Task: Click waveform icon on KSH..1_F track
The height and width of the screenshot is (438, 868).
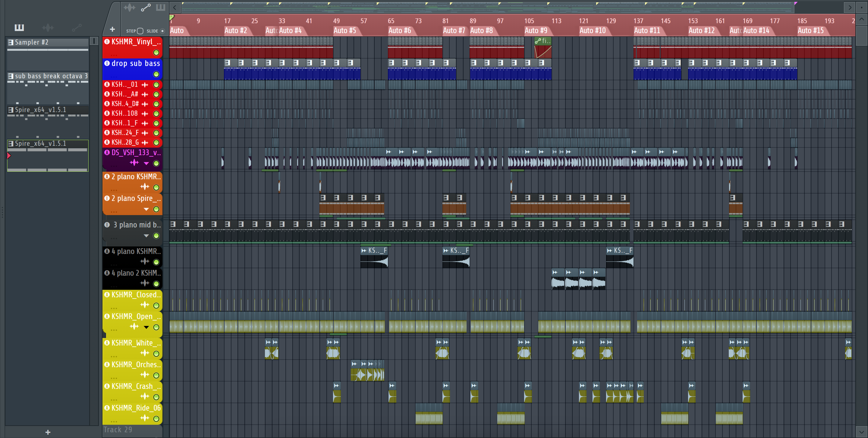Action: point(145,123)
